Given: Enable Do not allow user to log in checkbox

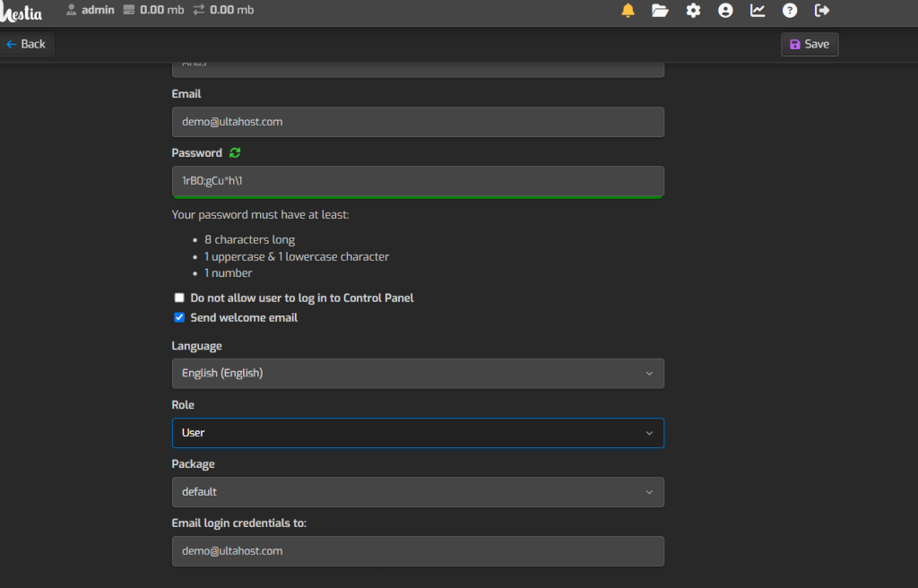Looking at the screenshot, I should [179, 298].
